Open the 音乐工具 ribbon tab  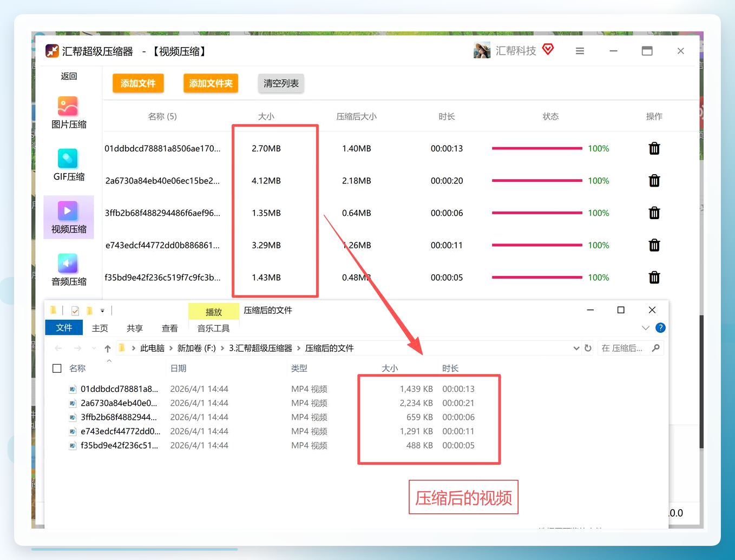pyautogui.click(x=213, y=328)
